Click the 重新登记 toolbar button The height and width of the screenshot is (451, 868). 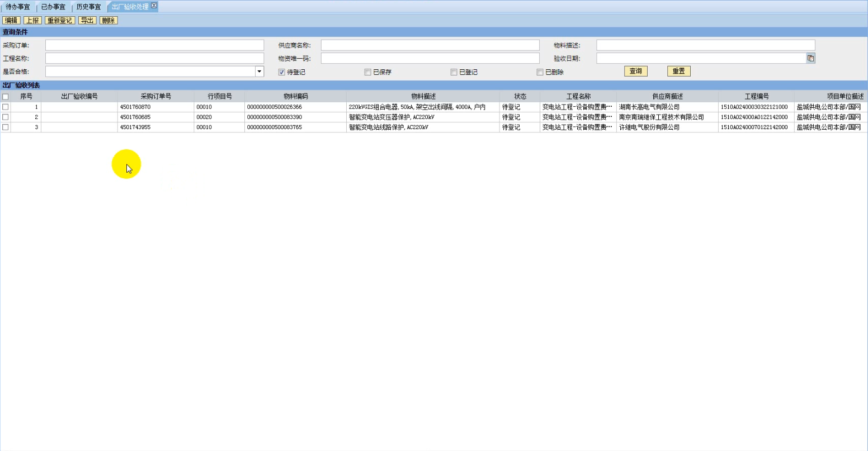(60, 21)
